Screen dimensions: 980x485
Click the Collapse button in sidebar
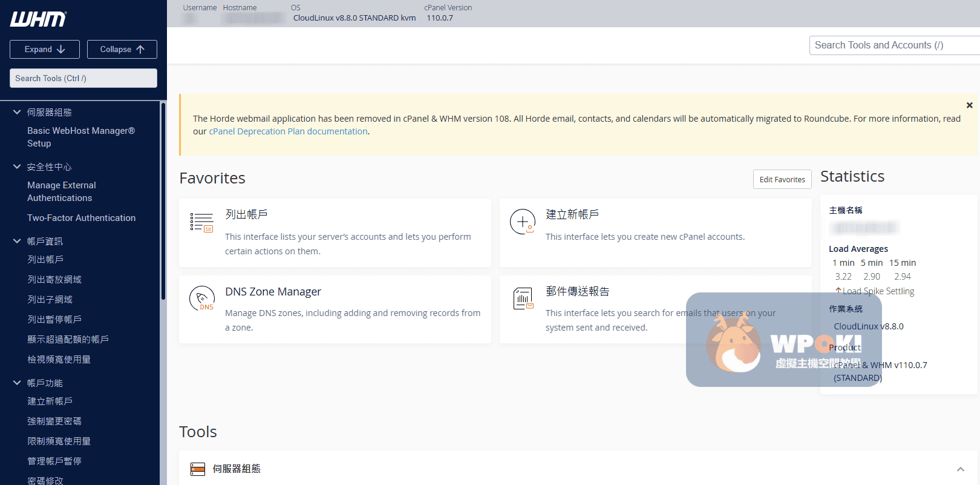[122, 49]
